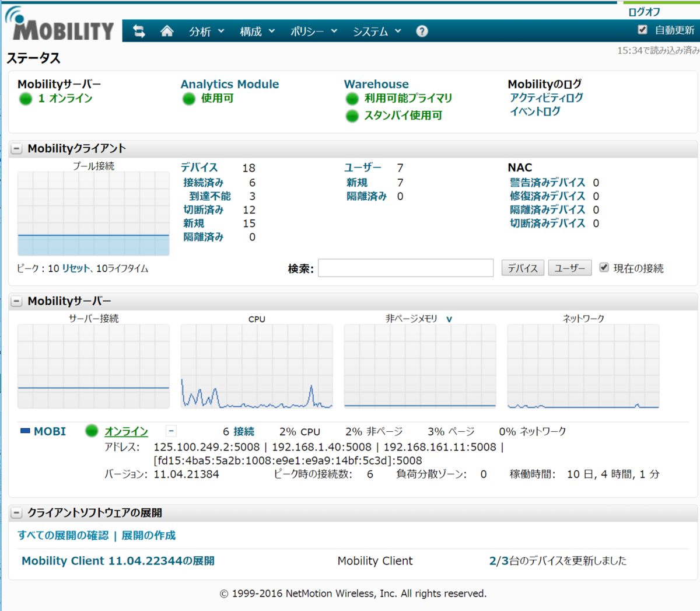The height and width of the screenshot is (611, 700).
Task: Open the デバイス heading link
Action: coord(199,167)
